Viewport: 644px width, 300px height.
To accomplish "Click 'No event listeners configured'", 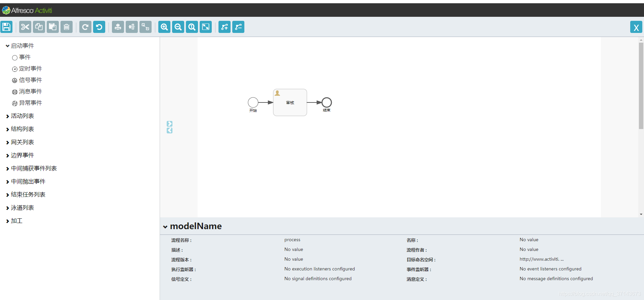I will [551, 269].
